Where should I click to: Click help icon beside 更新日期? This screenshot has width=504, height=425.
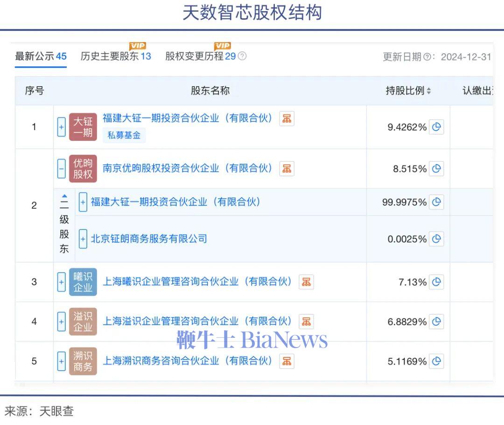(427, 57)
